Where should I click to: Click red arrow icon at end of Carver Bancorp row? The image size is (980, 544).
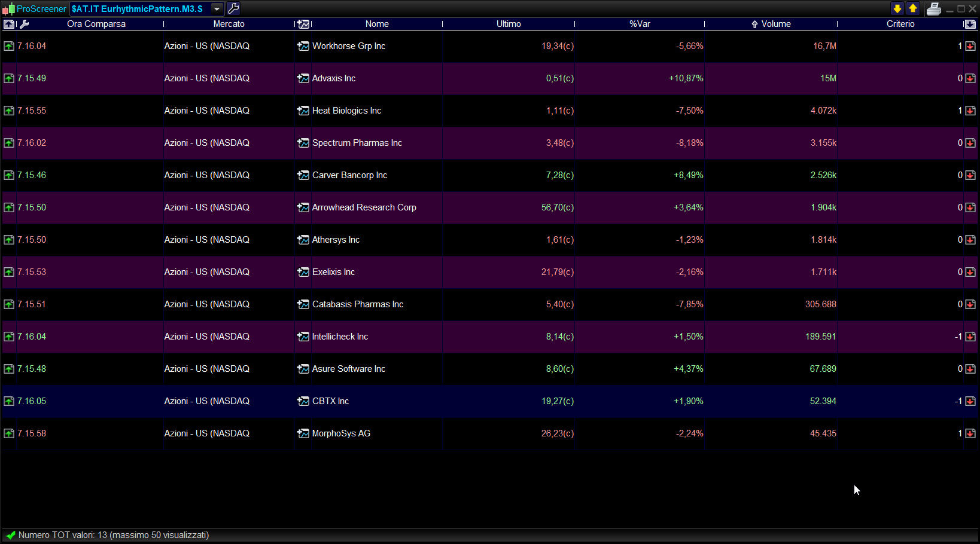[970, 175]
